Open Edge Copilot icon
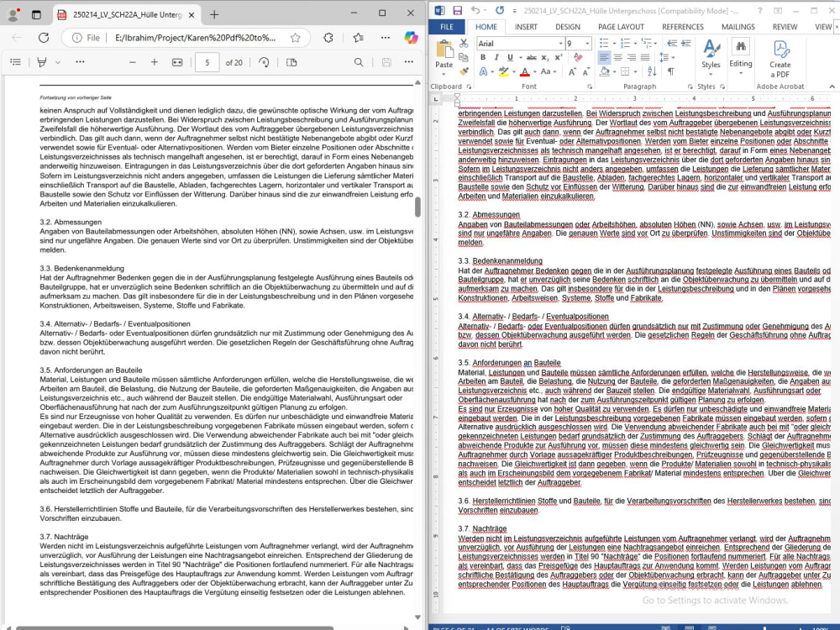Screen dimensions: 840x630 (x=411, y=38)
